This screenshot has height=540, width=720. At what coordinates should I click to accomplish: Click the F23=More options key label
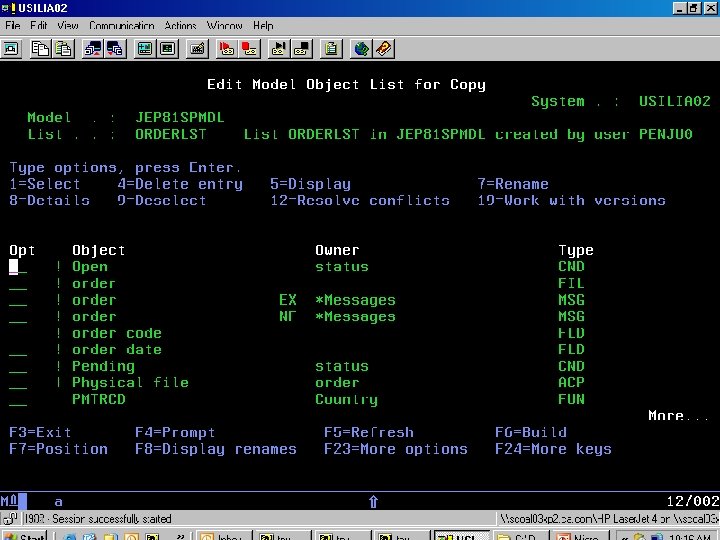396,449
